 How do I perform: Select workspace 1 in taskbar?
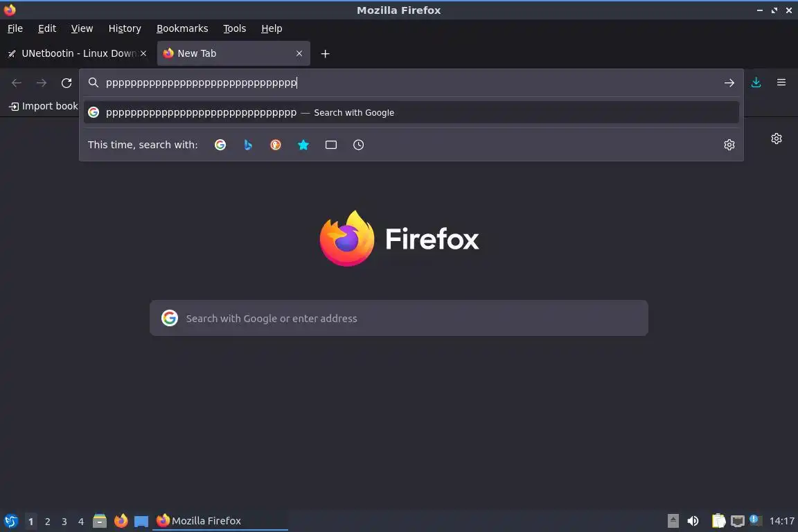coord(31,522)
